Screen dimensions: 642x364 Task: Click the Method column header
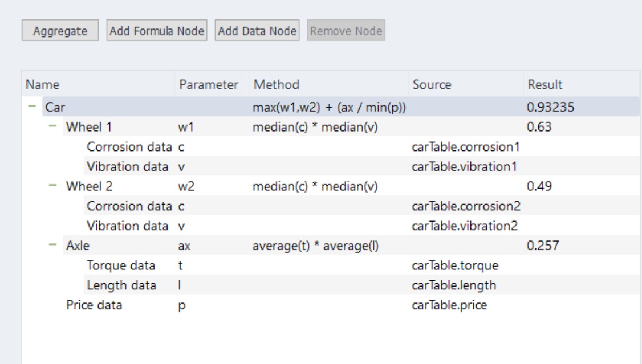277,85
